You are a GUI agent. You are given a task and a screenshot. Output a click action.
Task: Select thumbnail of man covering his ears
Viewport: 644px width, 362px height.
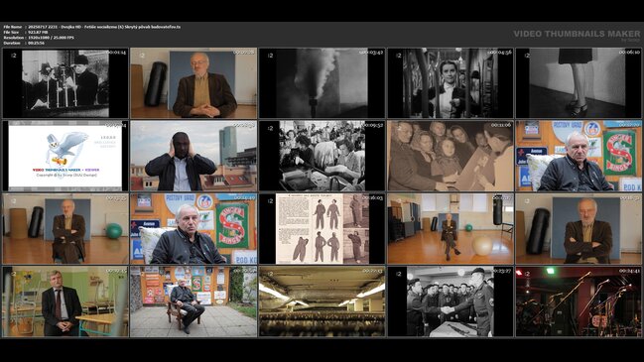[193, 156]
